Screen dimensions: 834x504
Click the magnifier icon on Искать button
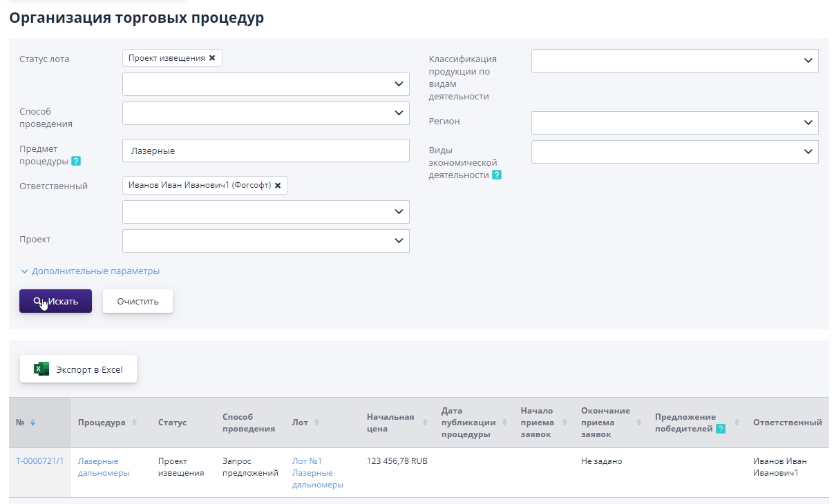coord(39,300)
